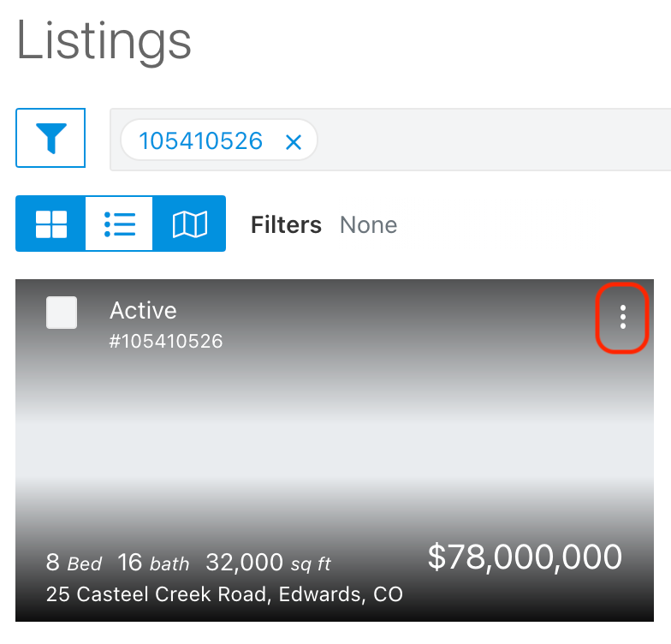Click the 25 Casteel Creek Road address
Screen dimensions: 671x644
click(x=224, y=594)
